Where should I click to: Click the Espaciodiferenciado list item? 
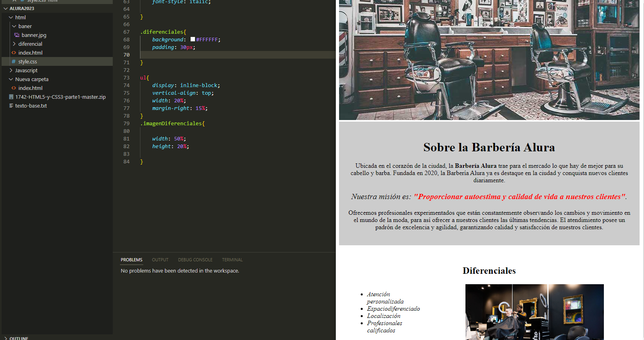point(393,309)
